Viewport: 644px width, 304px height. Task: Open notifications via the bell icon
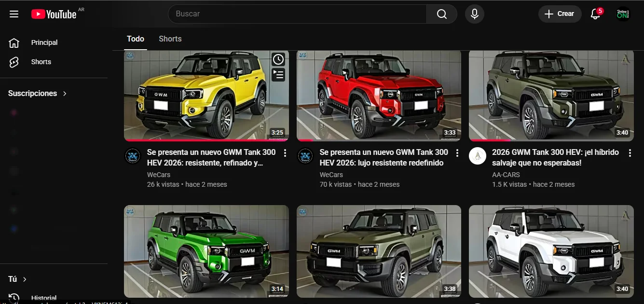tap(594, 14)
